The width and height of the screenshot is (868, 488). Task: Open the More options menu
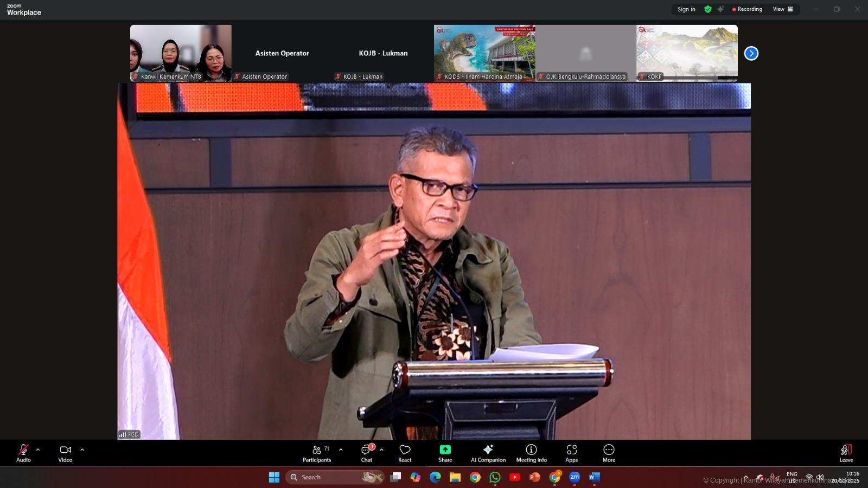coord(609,453)
